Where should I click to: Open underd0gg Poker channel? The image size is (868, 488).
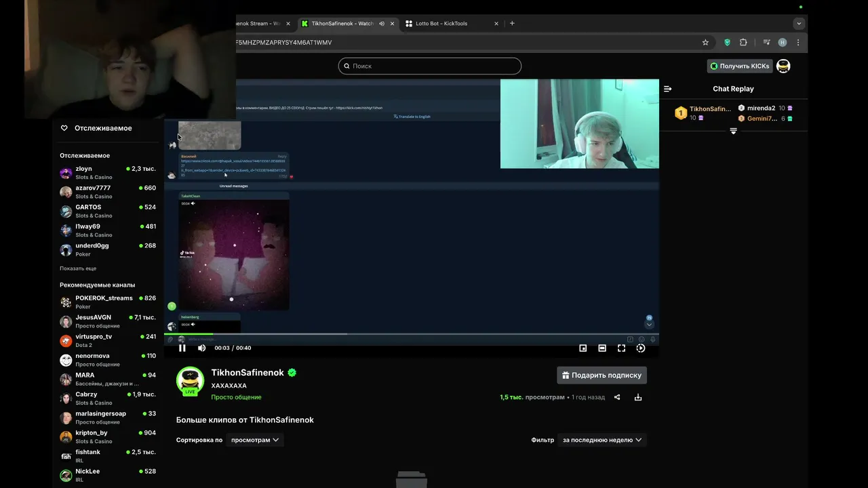tap(108, 249)
